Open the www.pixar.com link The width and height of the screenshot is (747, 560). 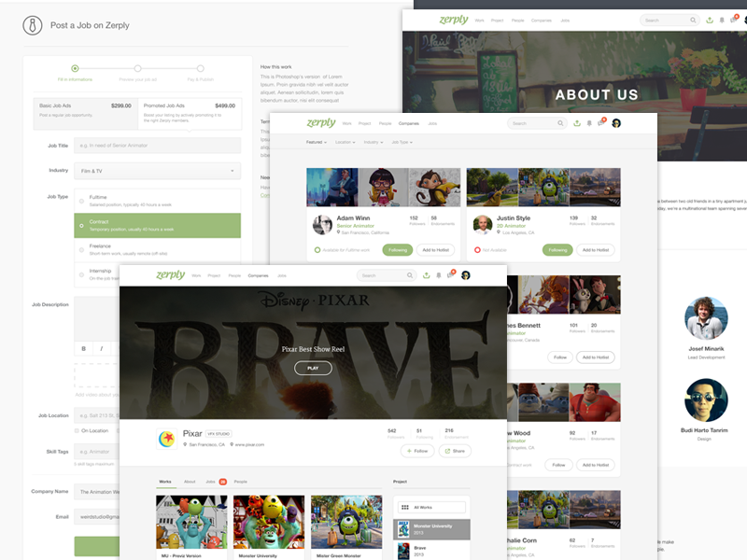(x=249, y=445)
